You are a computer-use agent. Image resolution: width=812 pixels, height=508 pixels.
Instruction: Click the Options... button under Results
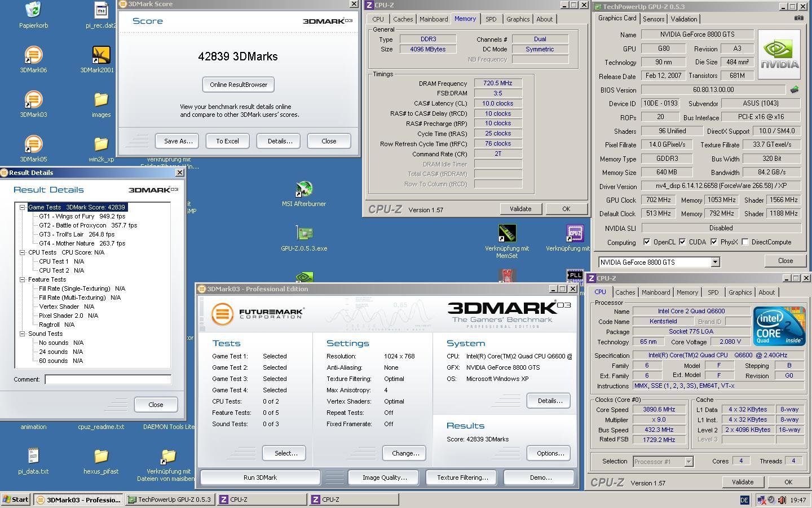(549, 453)
